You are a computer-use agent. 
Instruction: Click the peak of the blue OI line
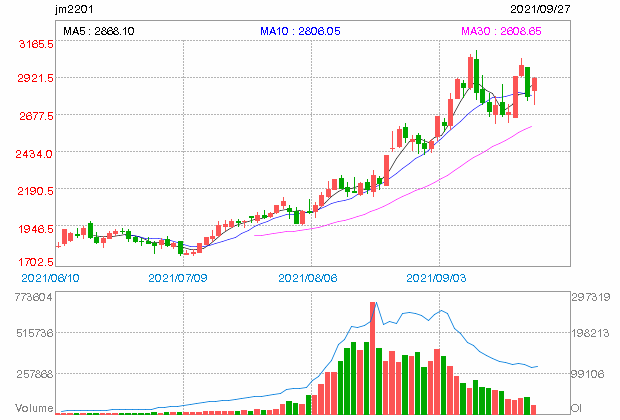tap(376, 303)
